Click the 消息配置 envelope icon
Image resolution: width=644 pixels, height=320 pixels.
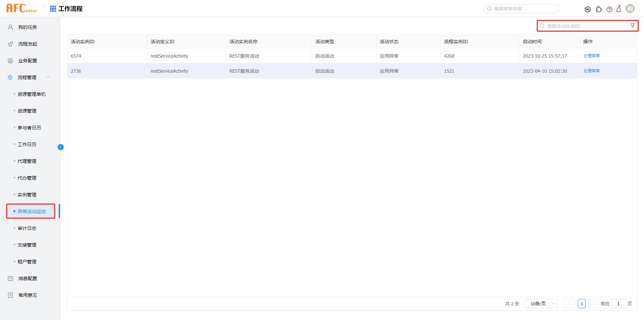pyautogui.click(x=10, y=278)
